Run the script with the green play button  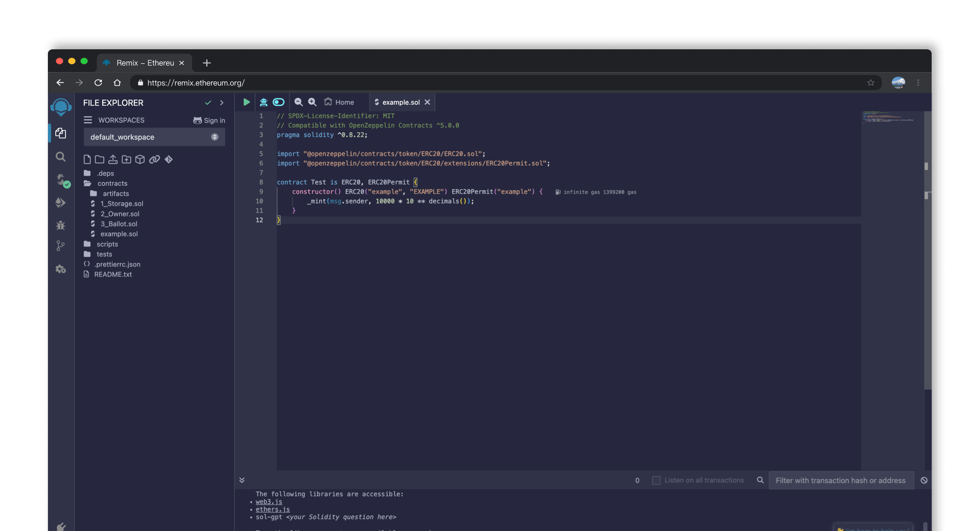click(x=246, y=102)
